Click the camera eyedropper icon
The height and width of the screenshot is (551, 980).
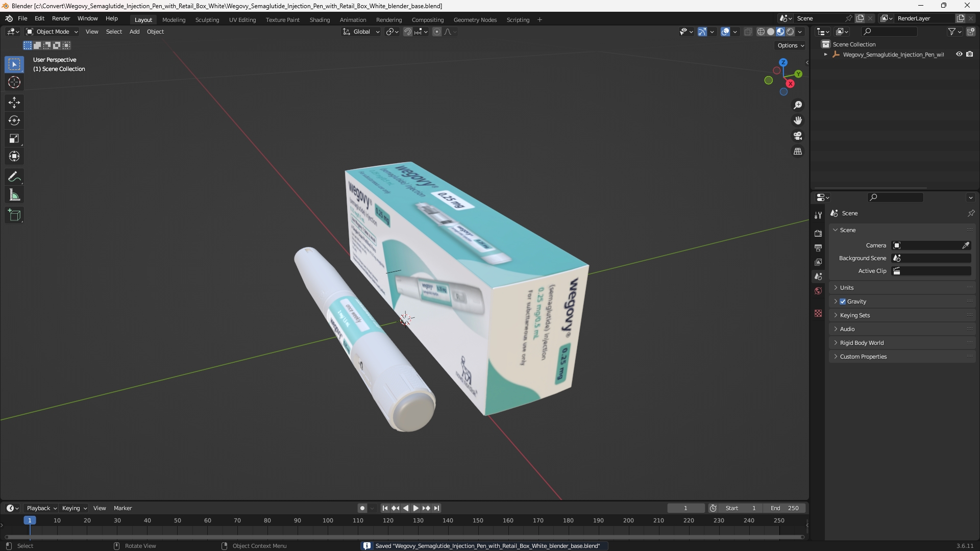[966, 245]
